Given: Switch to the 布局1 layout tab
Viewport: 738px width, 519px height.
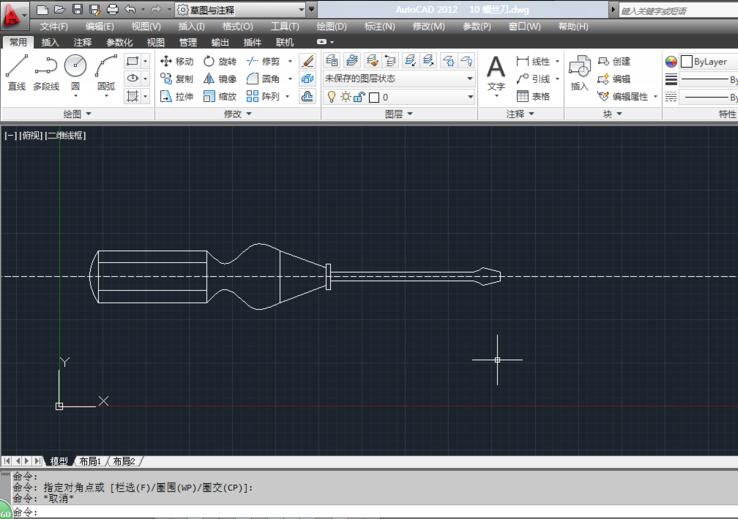Looking at the screenshot, I should (x=90, y=461).
